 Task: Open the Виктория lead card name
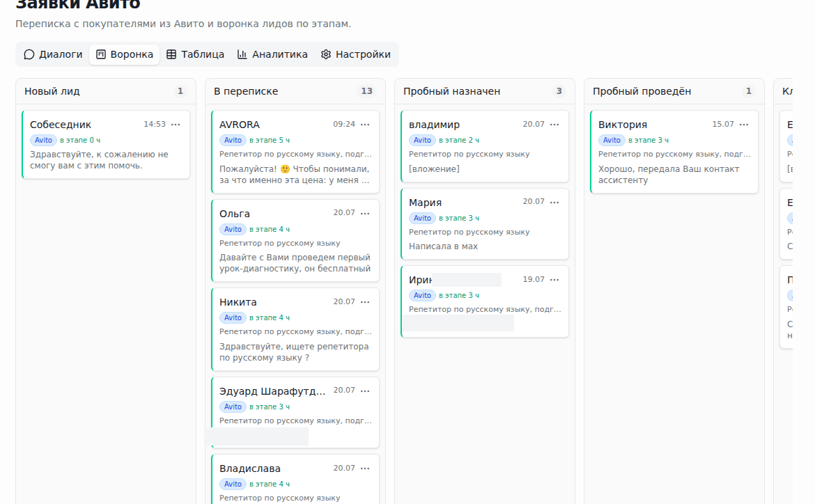623,125
